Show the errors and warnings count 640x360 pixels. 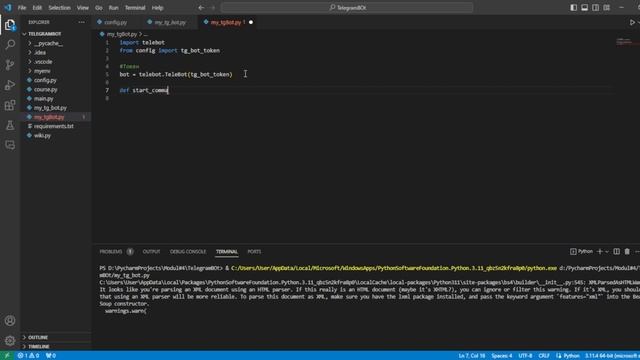pos(28,356)
